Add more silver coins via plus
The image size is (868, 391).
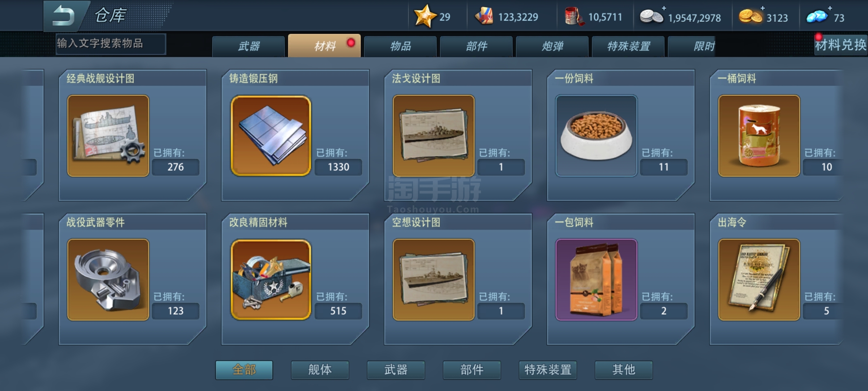click(664, 8)
